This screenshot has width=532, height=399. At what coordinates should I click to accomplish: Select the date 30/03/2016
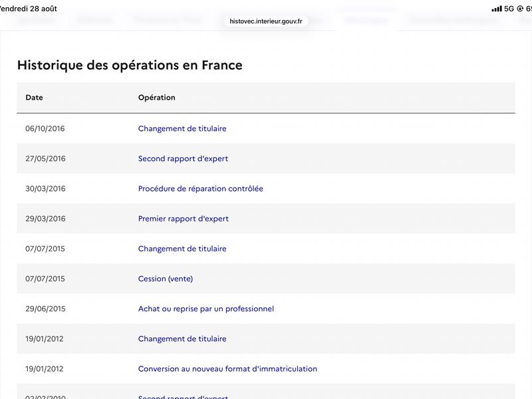point(45,189)
